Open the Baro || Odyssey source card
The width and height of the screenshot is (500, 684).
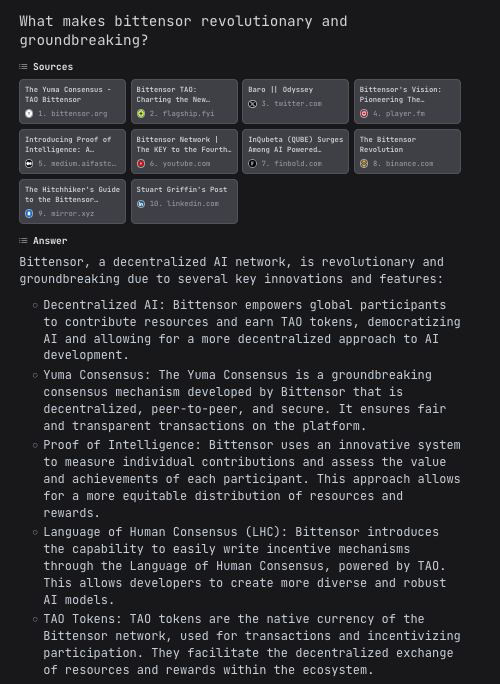pyautogui.click(x=295, y=101)
